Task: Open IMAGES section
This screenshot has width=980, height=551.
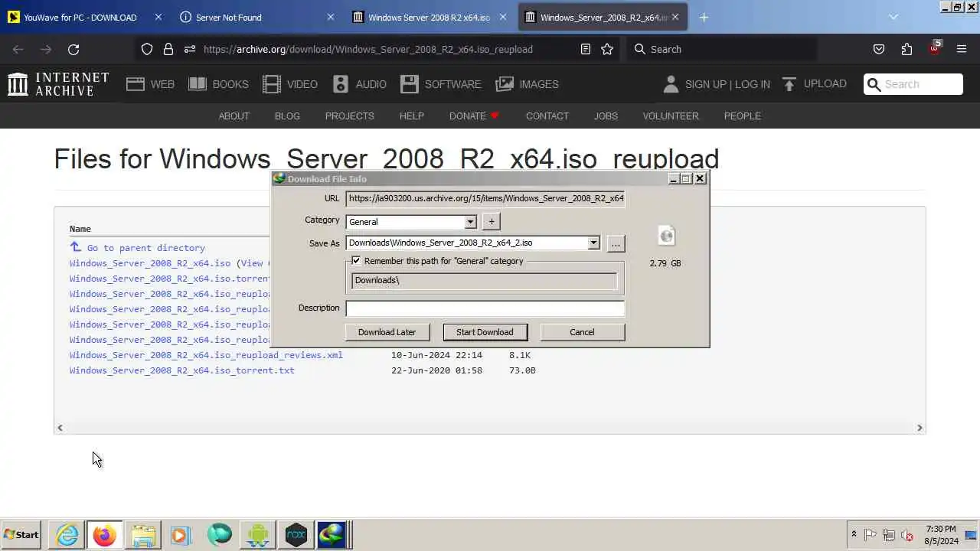Action: pos(528,84)
